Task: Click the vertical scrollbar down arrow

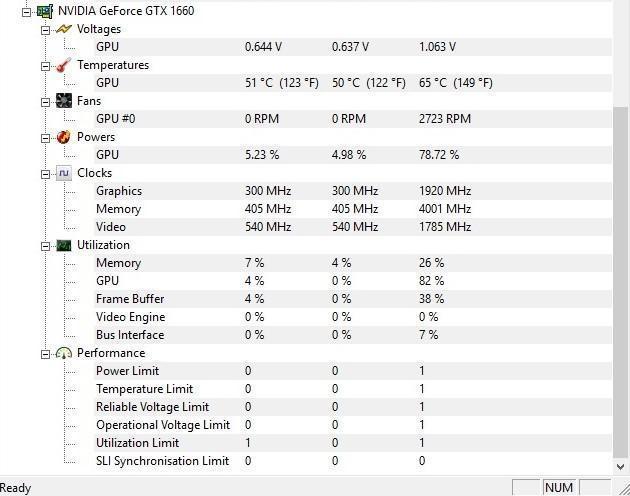Action: point(621,467)
